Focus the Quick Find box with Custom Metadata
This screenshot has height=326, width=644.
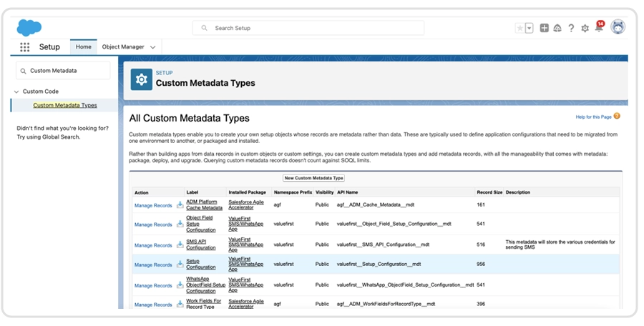[64, 71]
